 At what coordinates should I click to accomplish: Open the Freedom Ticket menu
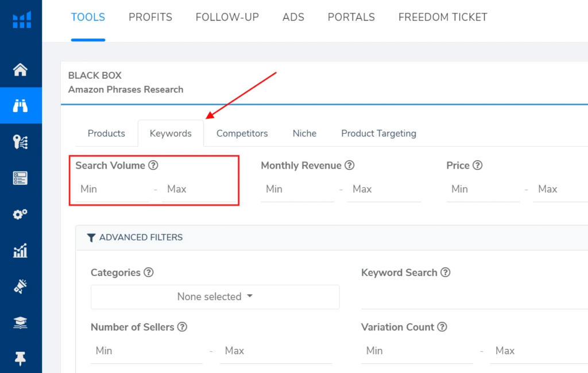click(443, 17)
